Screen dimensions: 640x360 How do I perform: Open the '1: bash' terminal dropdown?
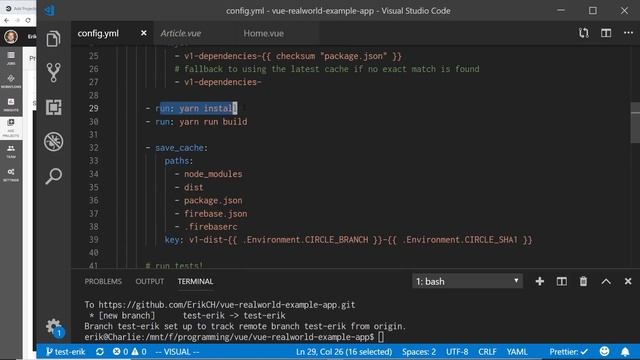[467, 281]
